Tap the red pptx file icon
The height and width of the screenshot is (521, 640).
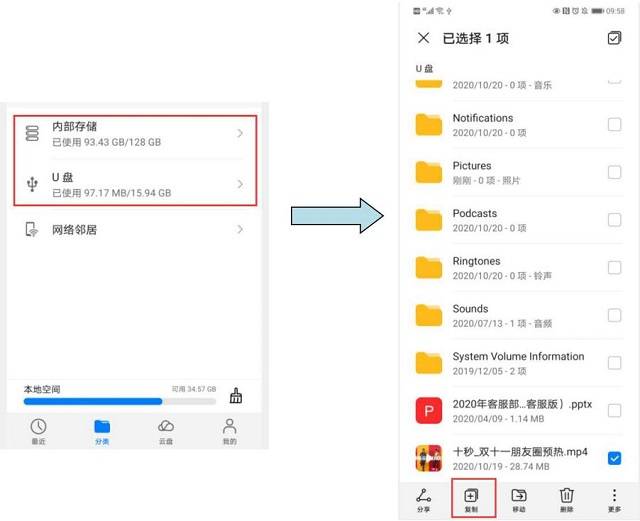pyautogui.click(x=429, y=410)
